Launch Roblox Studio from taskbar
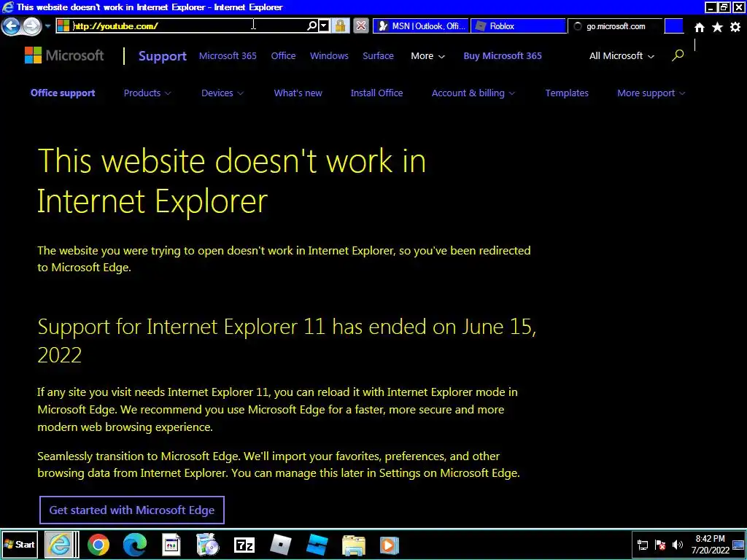This screenshot has width=747, height=560. [317, 545]
